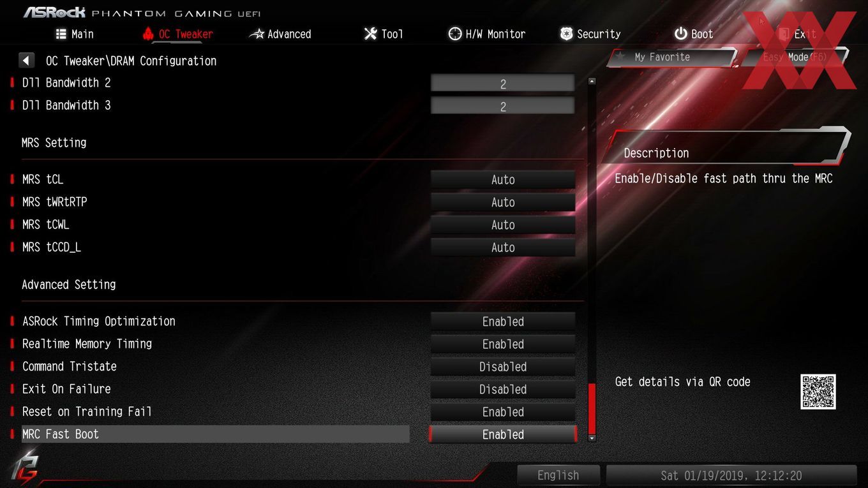Click the OC Tweaker flame icon

(x=148, y=34)
